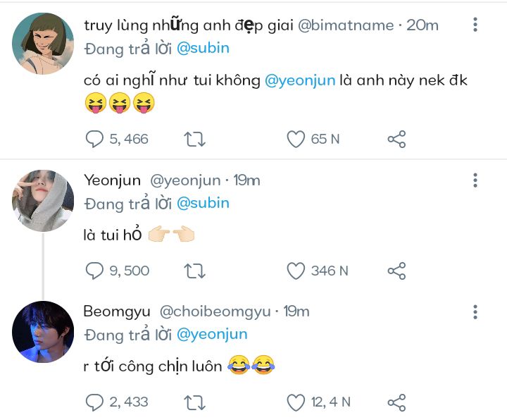This screenshot has width=507, height=420.
Task: Open more options on @bimatname tweet
Action: click(475, 25)
